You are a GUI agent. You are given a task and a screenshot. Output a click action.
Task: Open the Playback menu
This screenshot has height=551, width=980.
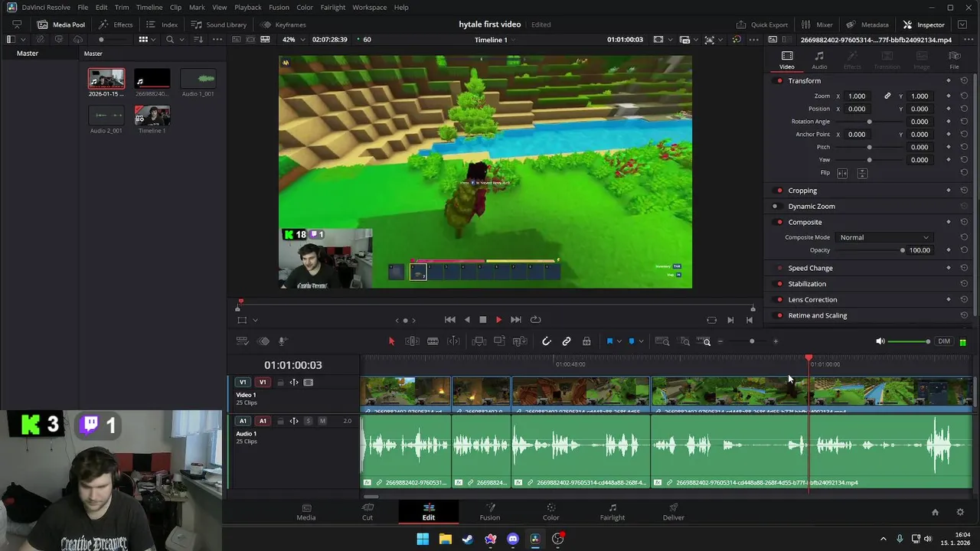pyautogui.click(x=248, y=7)
